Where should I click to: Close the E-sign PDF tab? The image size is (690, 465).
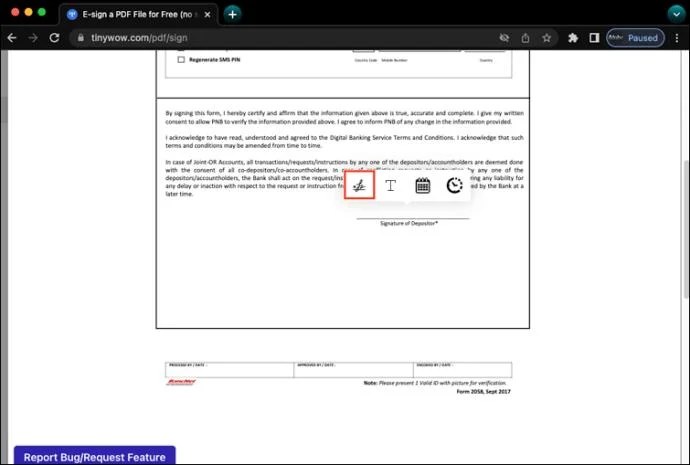[207, 15]
